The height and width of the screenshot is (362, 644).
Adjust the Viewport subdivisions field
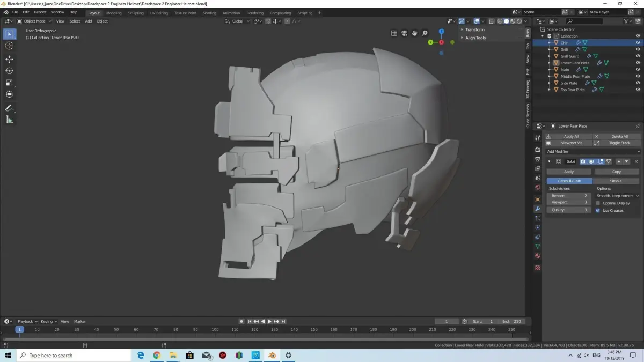tap(569, 202)
